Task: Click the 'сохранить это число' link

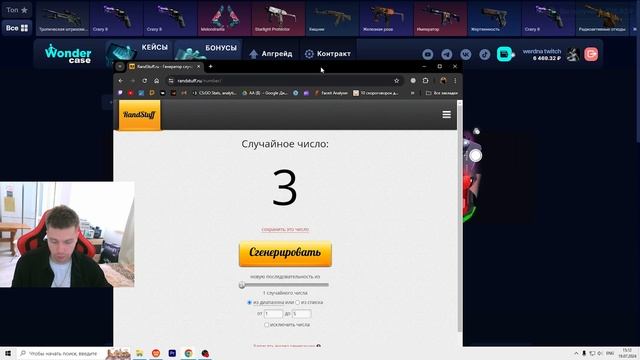Action: coord(285,229)
